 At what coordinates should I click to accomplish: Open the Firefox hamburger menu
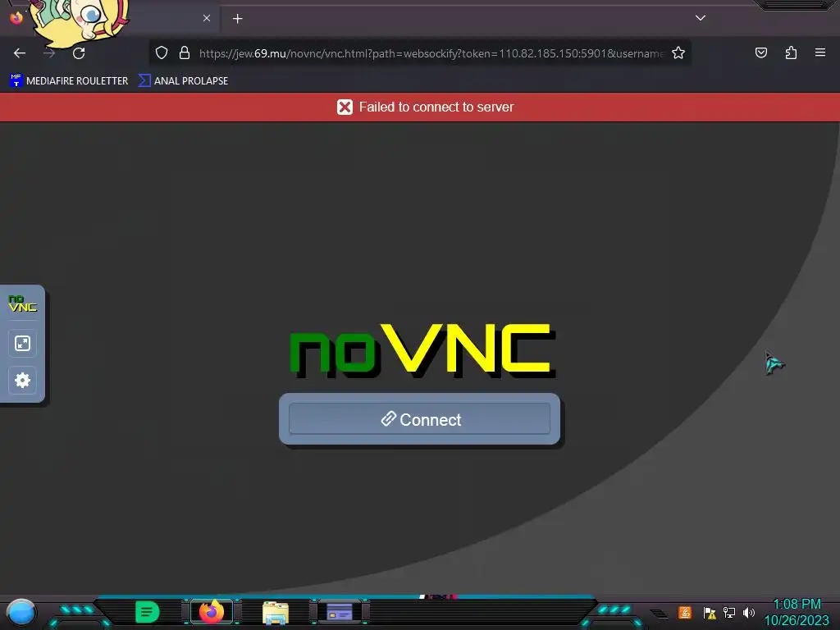820,52
